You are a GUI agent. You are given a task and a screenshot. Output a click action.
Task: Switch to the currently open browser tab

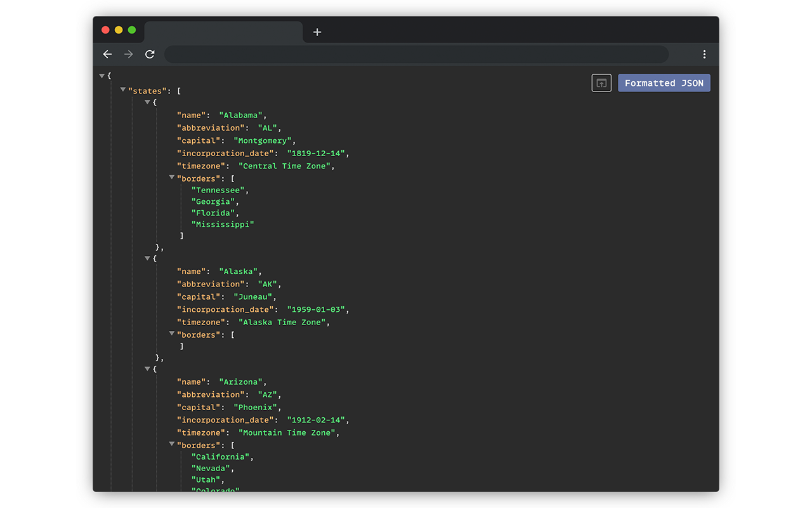click(x=223, y=32)
